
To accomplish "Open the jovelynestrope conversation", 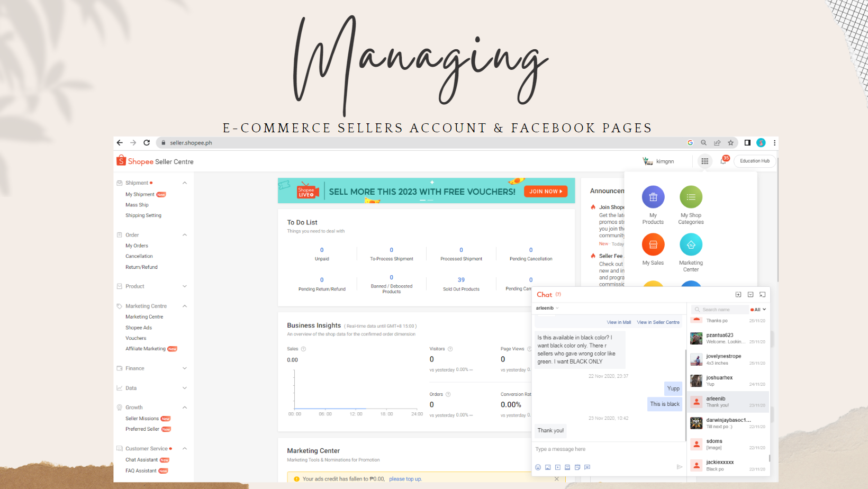I will [x=729, y=359].
